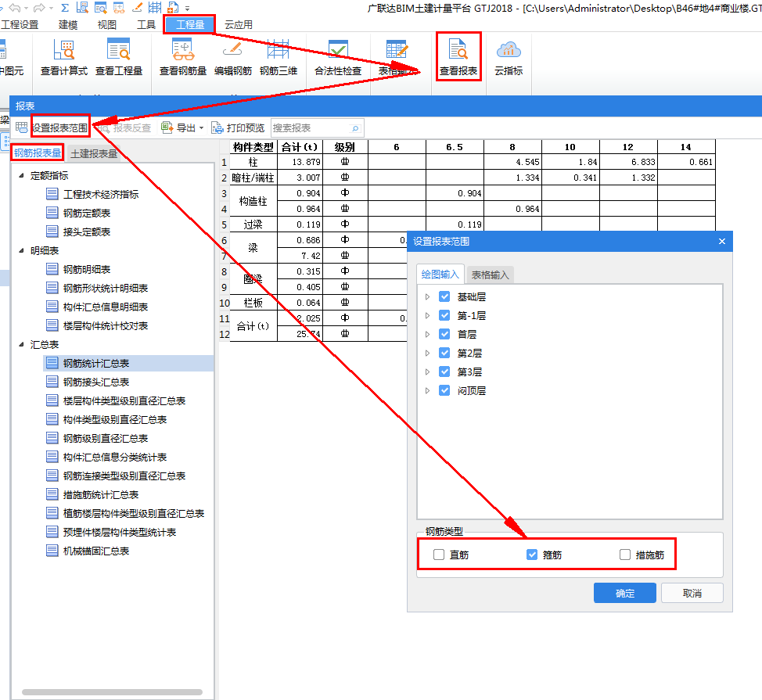This screenshot has height=700, width=762.
Task: Click the redo arrow in the quick access toolbar
Action: point(39,8)
